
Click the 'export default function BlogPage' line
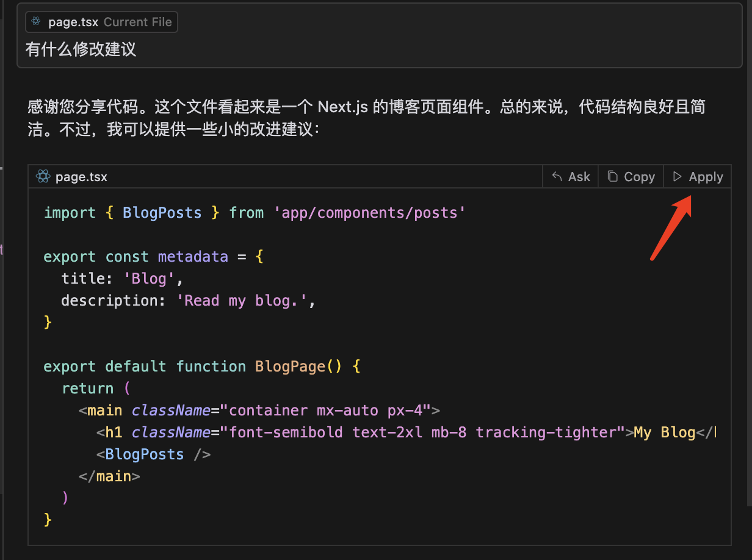(x=202, y=367)
